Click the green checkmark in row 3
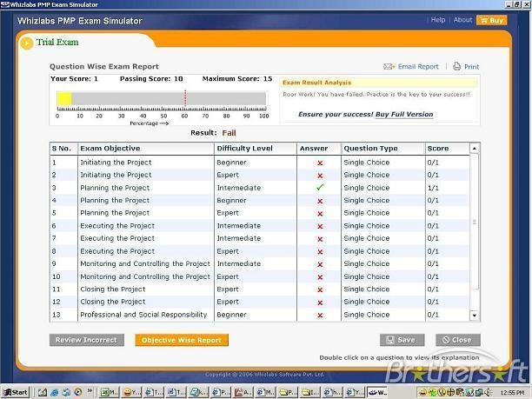 [320, 187]
